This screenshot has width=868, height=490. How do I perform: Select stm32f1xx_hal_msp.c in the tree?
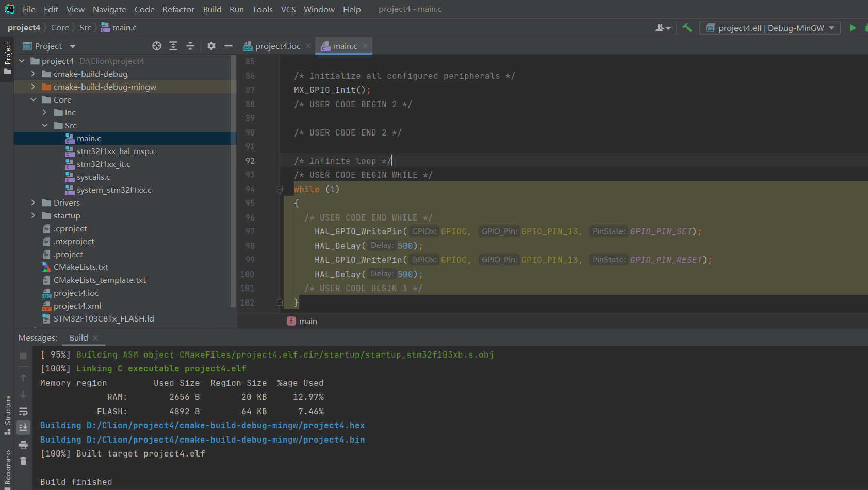tap(116, 151)
